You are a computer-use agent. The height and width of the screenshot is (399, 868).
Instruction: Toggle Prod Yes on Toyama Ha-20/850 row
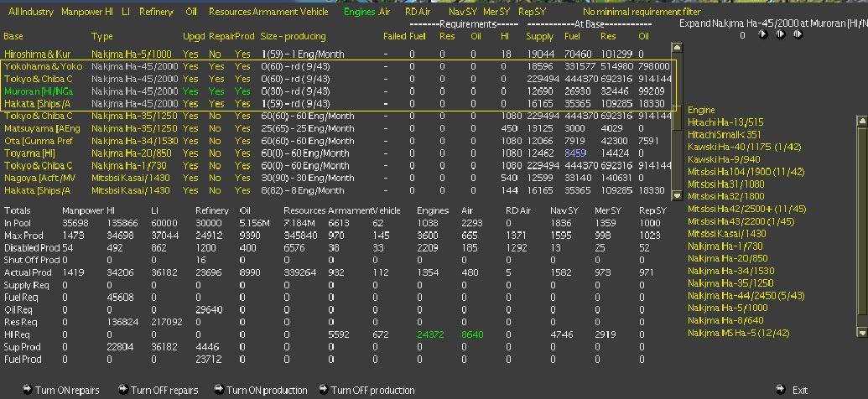coord(242,153)
